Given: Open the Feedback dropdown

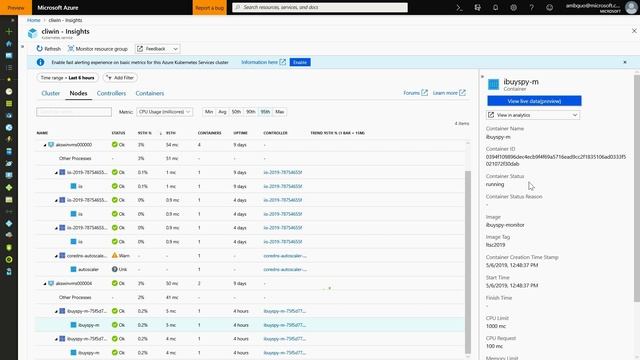Looking at the screenshot, I should pyautogui.click(x=158, y=49).
